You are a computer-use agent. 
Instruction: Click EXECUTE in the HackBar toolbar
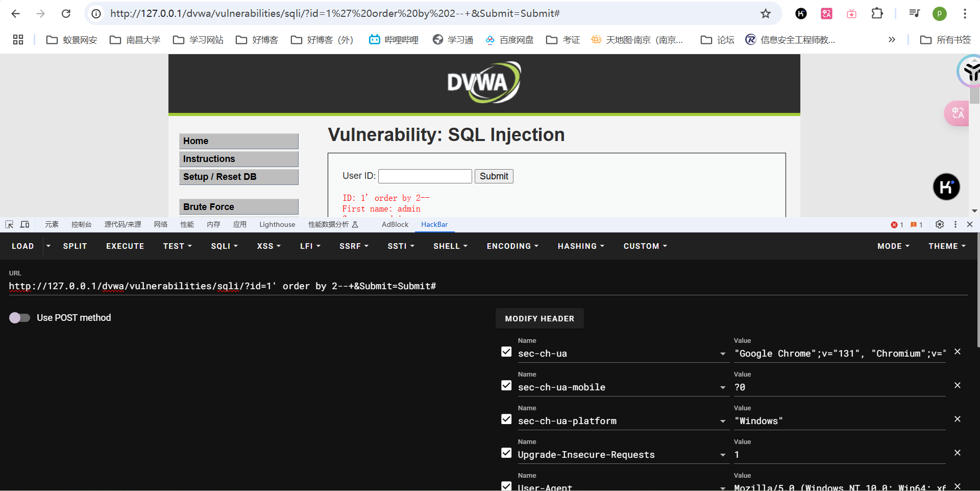coord(125,246)
